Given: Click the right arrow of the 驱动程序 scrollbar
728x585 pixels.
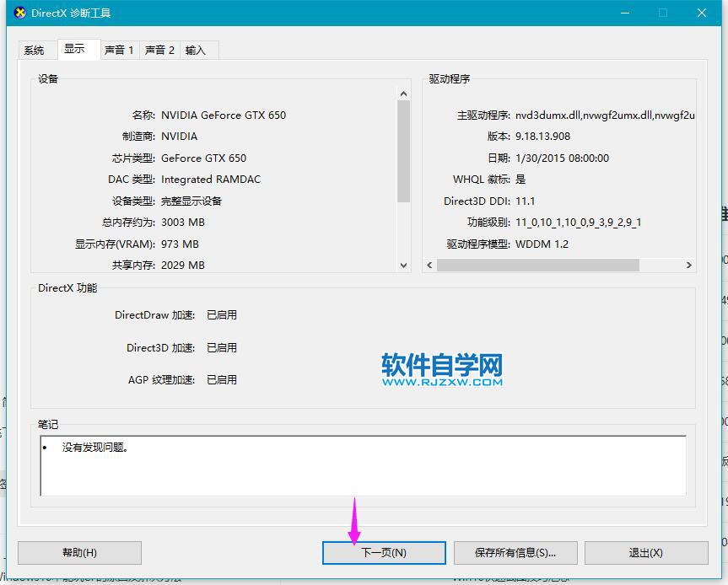Looking at the screenshot, I should pyautogui.click(x=689, y=265).
